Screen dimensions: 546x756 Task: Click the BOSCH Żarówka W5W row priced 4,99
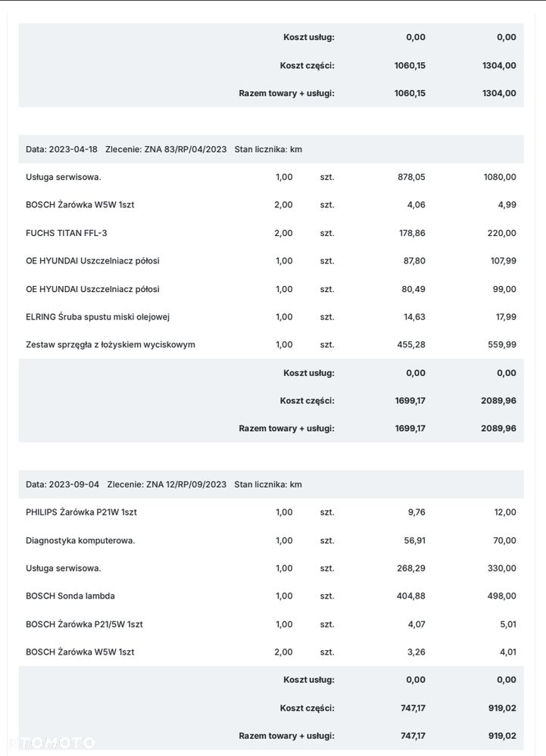click(271, 205)
